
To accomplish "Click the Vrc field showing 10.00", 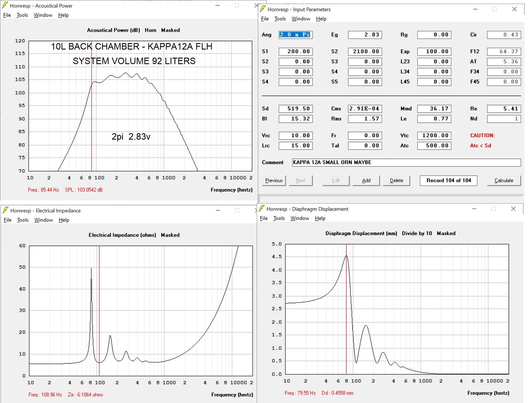I will 296,135.
